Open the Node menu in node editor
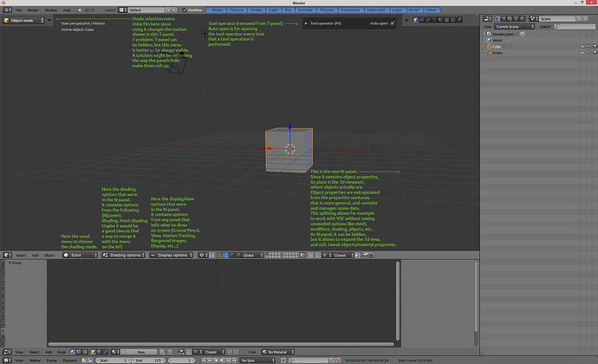This screenshot has height=364, width=598. tap(61, 352)
